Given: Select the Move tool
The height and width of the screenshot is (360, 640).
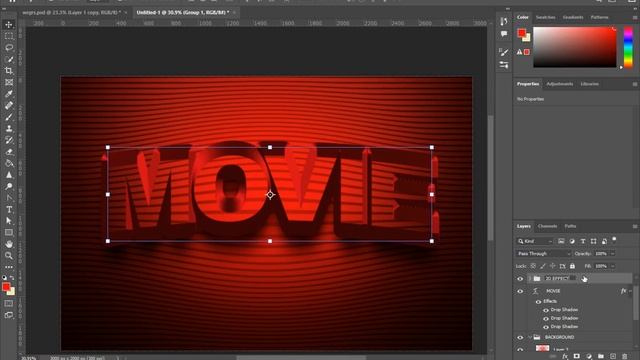Looking at the screenshot, I should [9, 24].
